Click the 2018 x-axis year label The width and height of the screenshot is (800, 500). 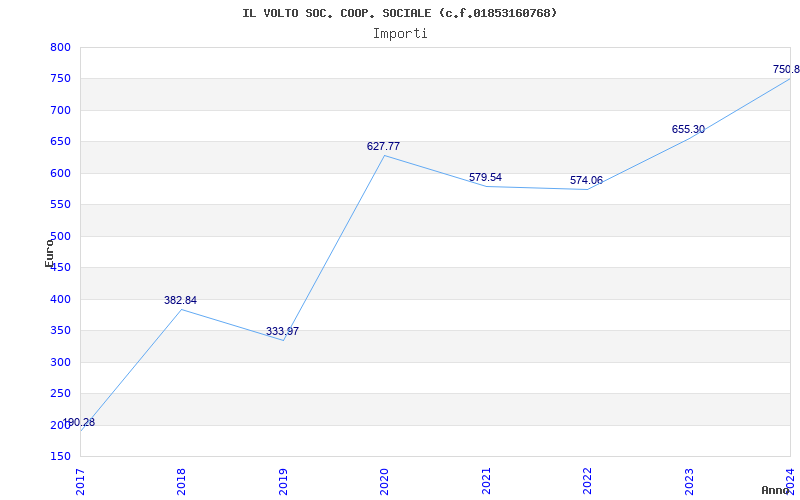pyautogui.click(x=181, y=481)
